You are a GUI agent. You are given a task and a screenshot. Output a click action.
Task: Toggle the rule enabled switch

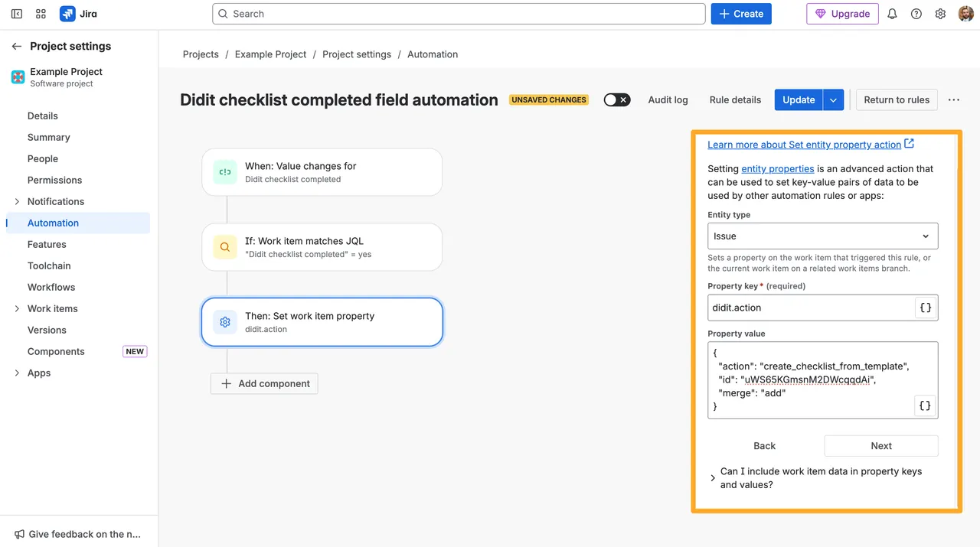tap(617, 99)
